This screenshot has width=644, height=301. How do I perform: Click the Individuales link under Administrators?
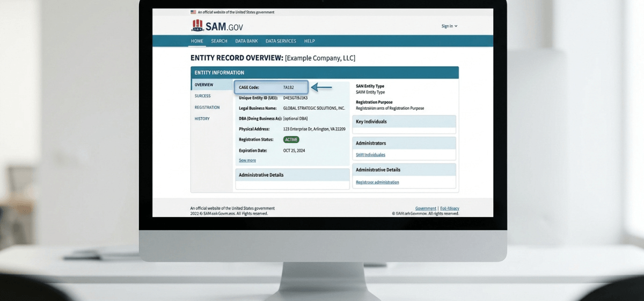[370, 155]
